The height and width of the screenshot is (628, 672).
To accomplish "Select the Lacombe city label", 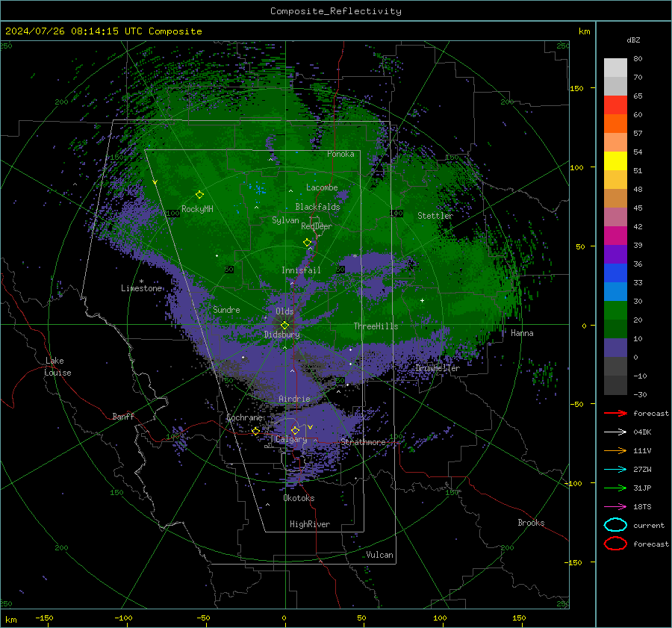I will pos(322,187).
